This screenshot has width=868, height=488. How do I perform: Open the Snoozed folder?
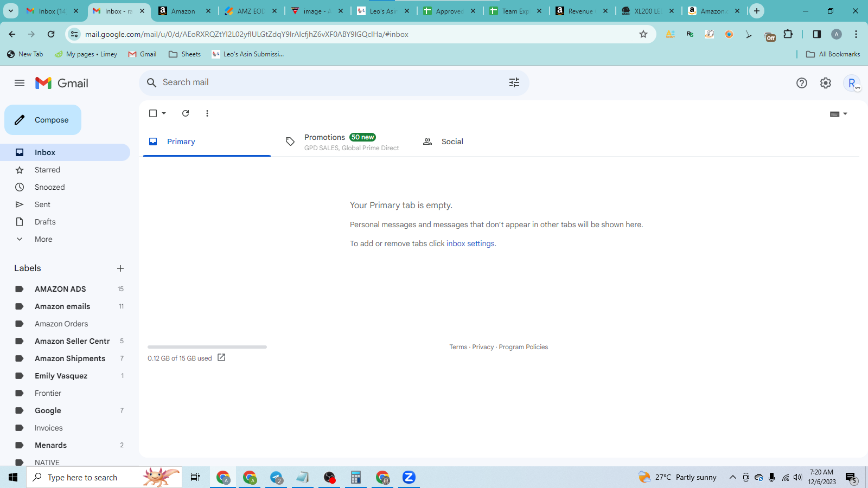click(x=65, y=187)
